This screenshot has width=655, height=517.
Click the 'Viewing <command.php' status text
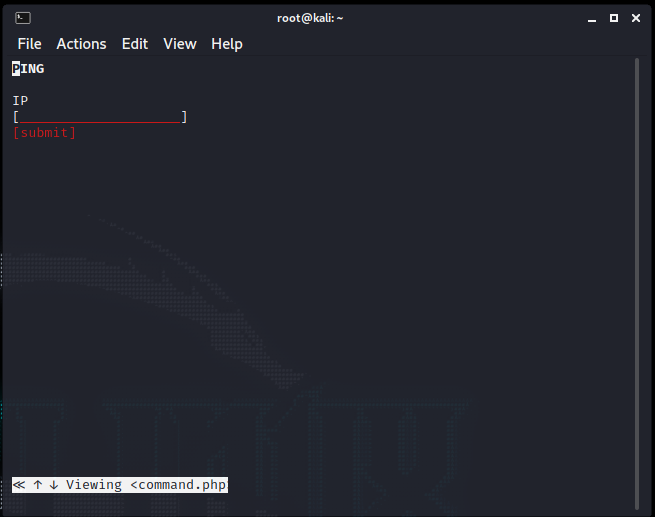[x=146, y=485]
